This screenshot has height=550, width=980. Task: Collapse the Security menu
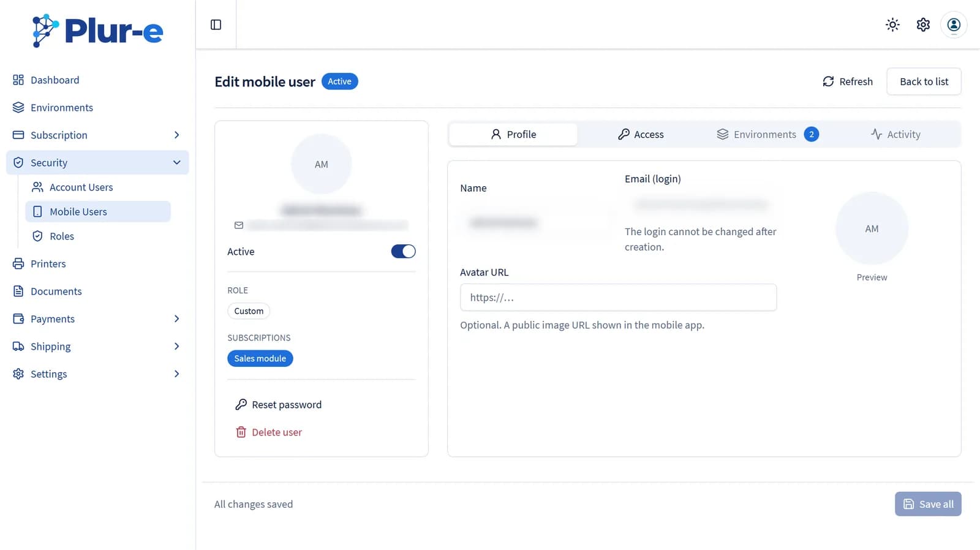(97, 162)
